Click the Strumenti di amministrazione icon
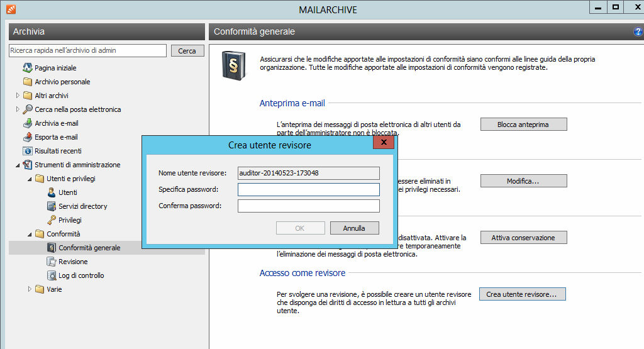The image size is (644, 349). (x=28, y=165)
